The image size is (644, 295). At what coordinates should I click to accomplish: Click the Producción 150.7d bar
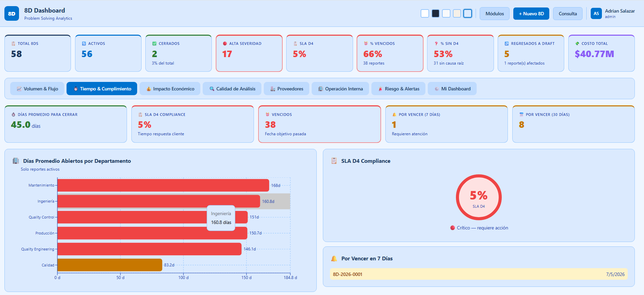coord(152,233)
